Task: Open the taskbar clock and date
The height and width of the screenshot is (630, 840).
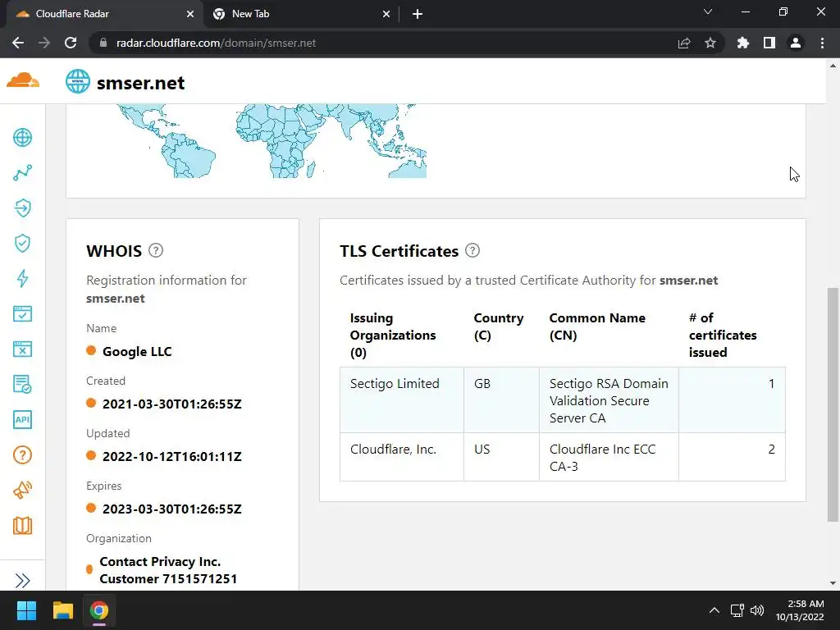Action: 800,610
